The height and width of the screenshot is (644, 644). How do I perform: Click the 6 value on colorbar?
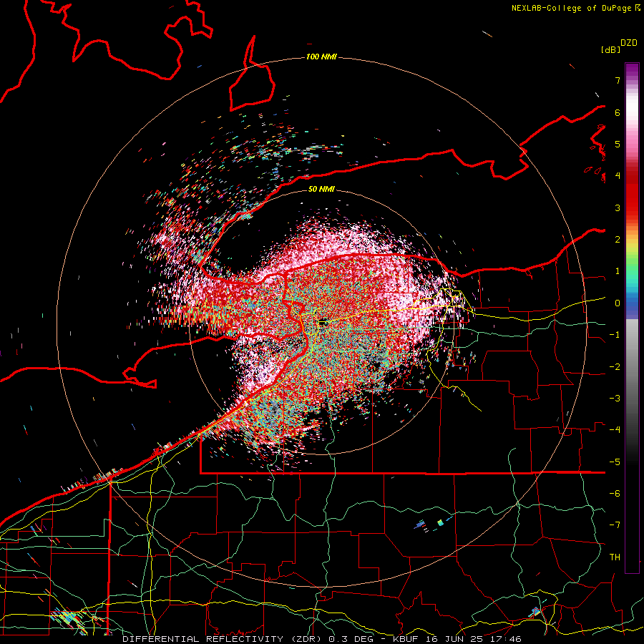click(x=618, y=112)
